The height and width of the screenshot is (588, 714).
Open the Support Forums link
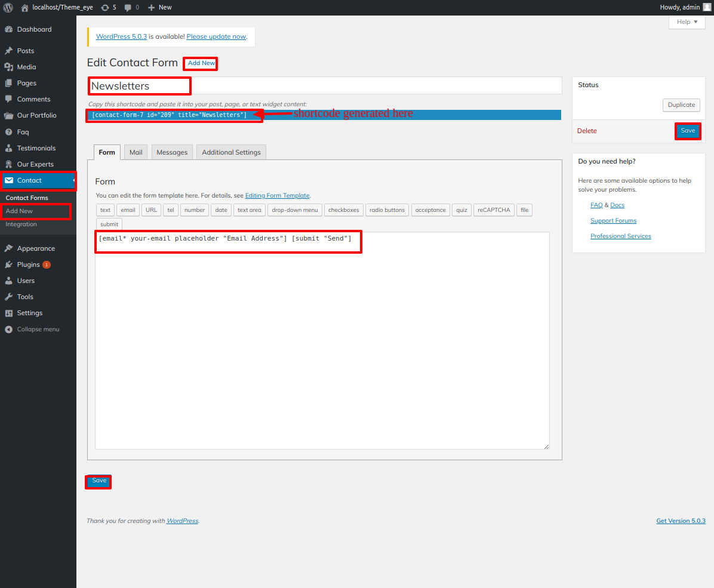pyautogui.click(x=613, y=220)
